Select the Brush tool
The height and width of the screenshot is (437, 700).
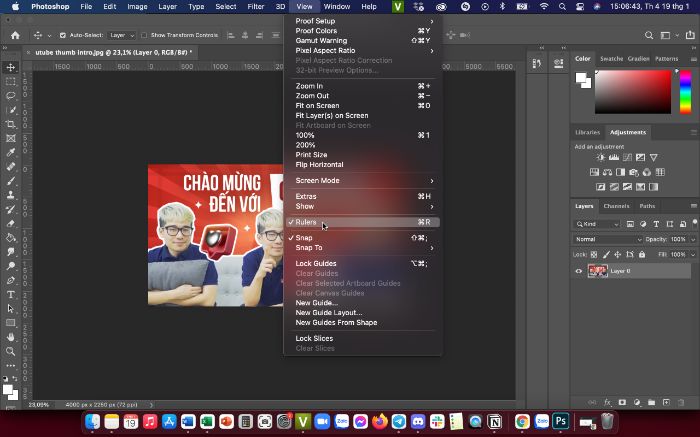coord(11,181)
